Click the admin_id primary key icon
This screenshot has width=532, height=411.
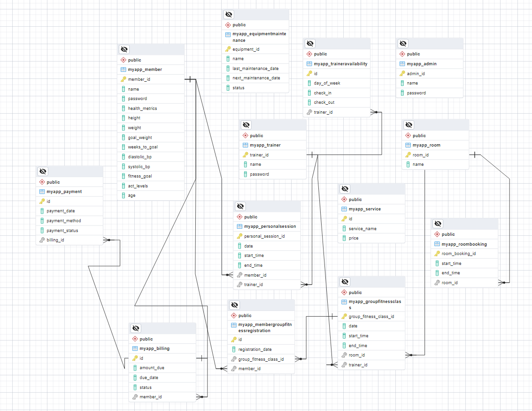pyautogui.click(x=402, y=73)
